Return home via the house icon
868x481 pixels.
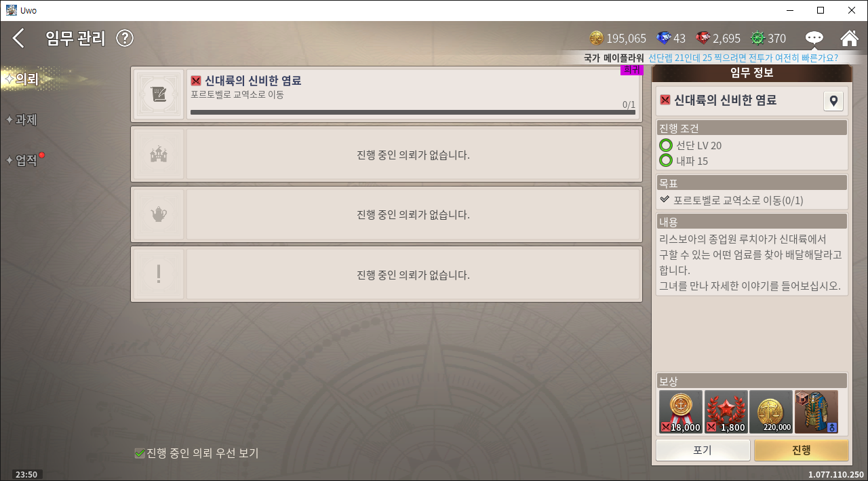click(x=849, y=38)
